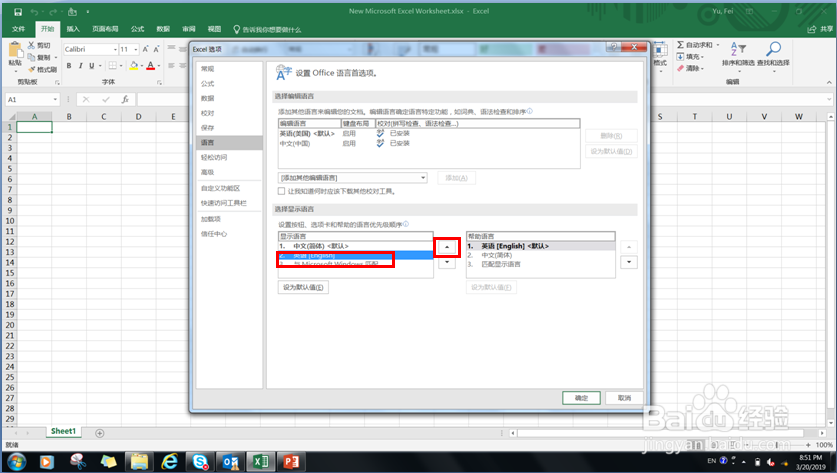Screen dimensions: 837x473
Task: Click the Internet Explorer taskbar icon
Action: pos(170,461)
